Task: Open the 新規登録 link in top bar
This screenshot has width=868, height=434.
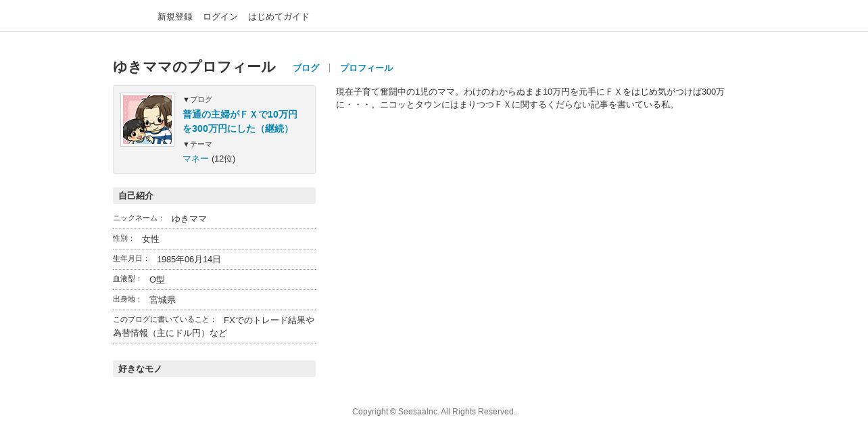Action: [175, 17]
